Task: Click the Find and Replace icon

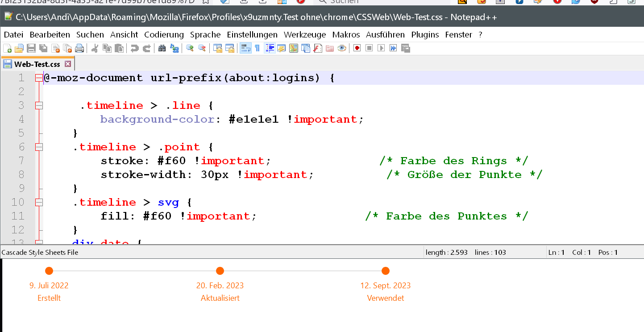Action: 175,48
